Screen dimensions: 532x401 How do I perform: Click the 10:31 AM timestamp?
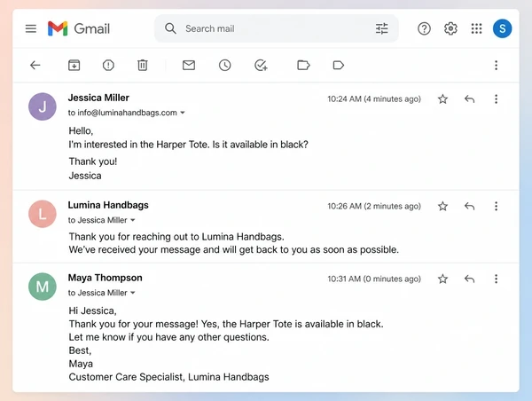pos(374,279)
